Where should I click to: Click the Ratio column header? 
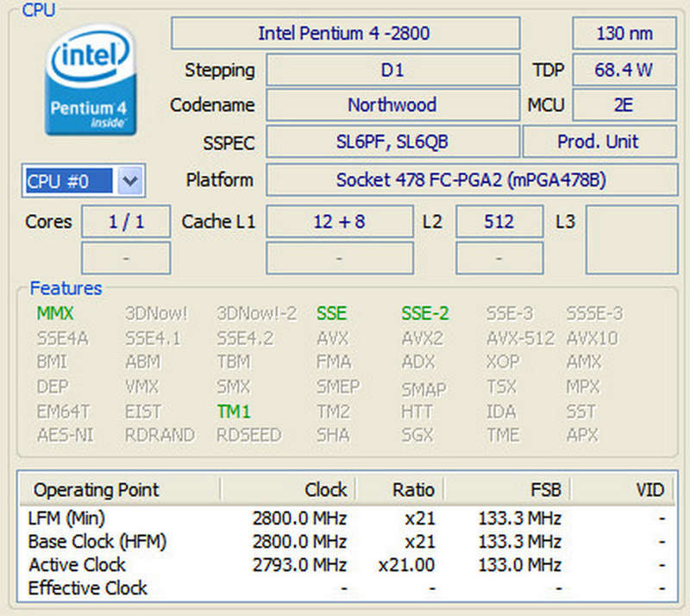(x=400, y=490)
